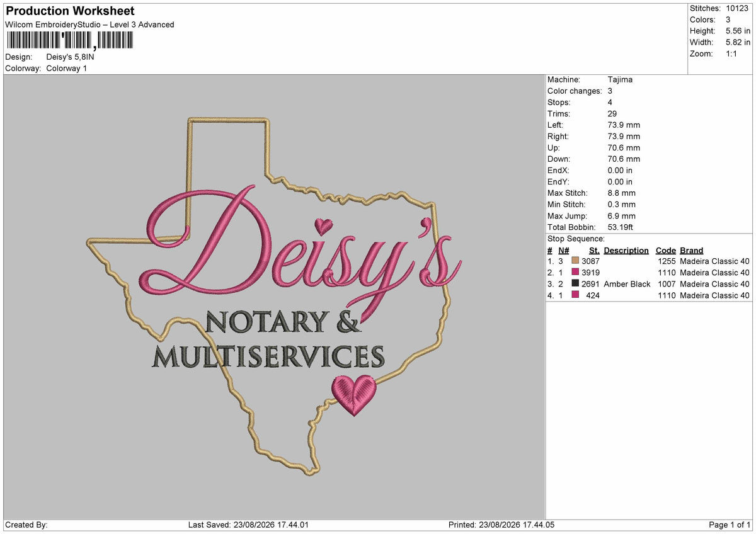Image resolution: width=756 pixels, height=534 pixels.
Task: Click the stitch count 3919
Action: [590, 272]
